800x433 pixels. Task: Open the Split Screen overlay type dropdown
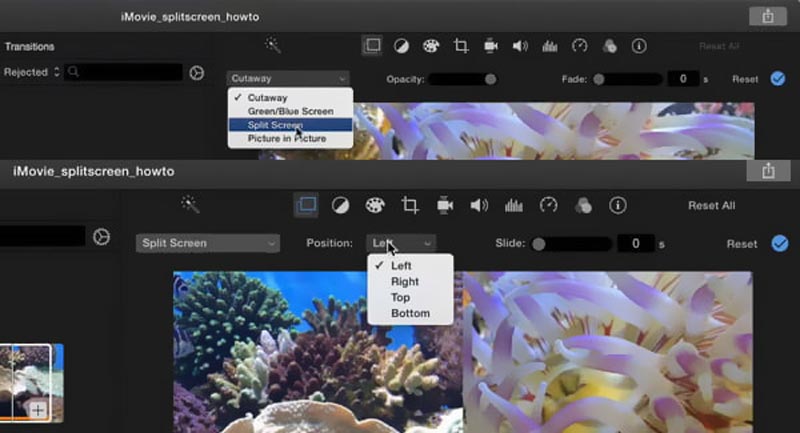pos(208,243)
